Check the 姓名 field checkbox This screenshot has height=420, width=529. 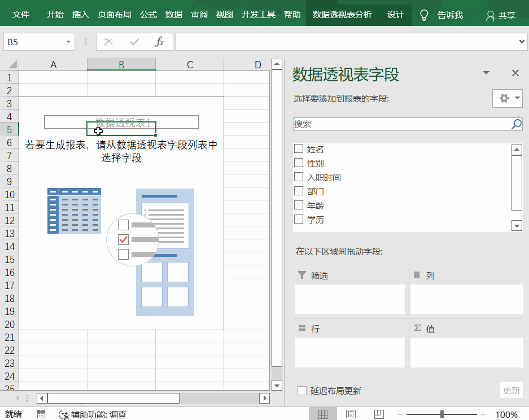tap(299, 148)
